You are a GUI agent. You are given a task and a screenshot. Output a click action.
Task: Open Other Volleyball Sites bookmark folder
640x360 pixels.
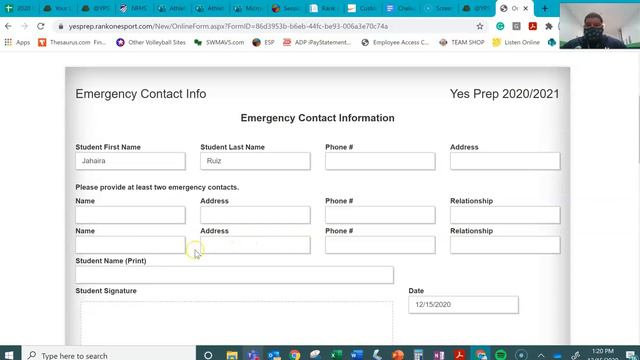point(151,42)
